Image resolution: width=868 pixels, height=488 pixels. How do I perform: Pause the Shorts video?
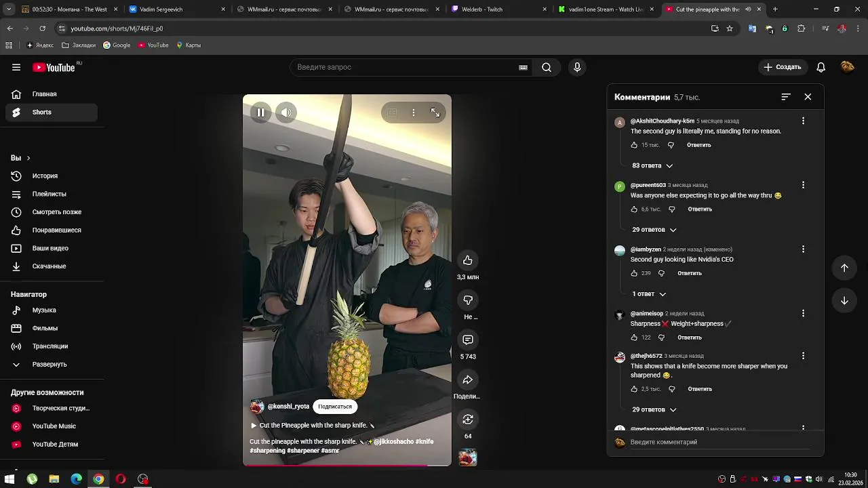pyautogui.click(x=260, y=113)
